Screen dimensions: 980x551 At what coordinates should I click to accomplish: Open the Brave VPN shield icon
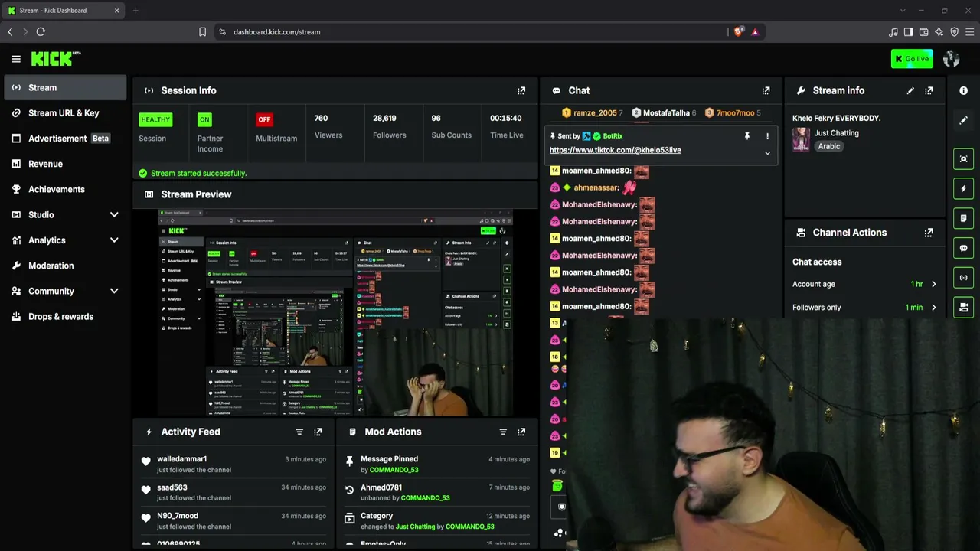pos(954,32)
